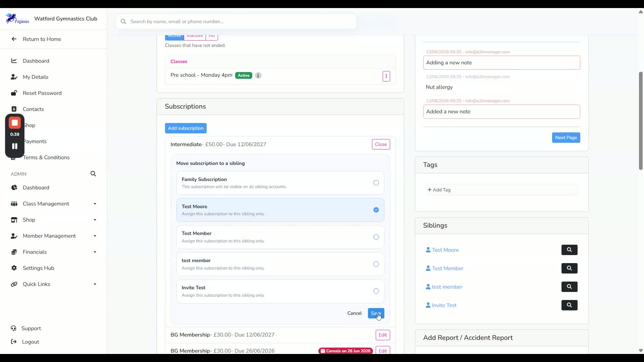This screenshot has height=362, width=644.
Task: Focus the member search input field
Action: (236, 21)
